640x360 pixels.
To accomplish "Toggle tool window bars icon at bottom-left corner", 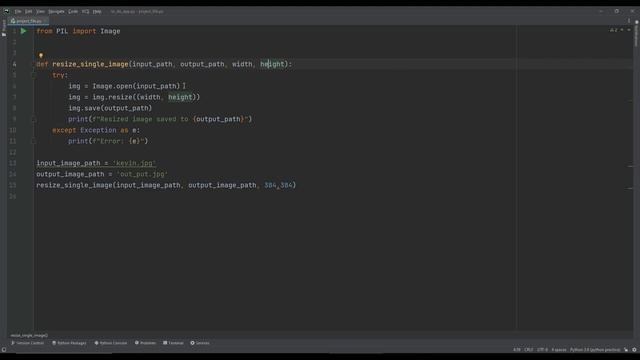I will [x=4, y=350].
